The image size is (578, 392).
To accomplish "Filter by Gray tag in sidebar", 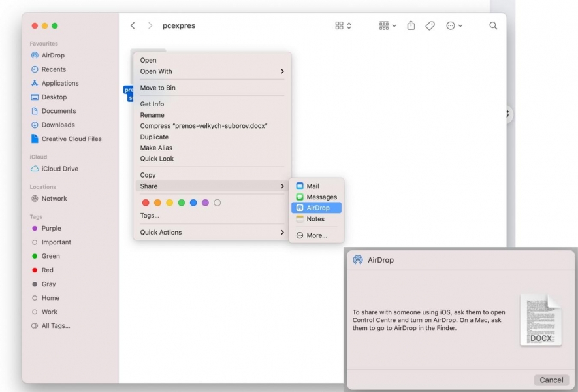I will (x=44, y=284).
